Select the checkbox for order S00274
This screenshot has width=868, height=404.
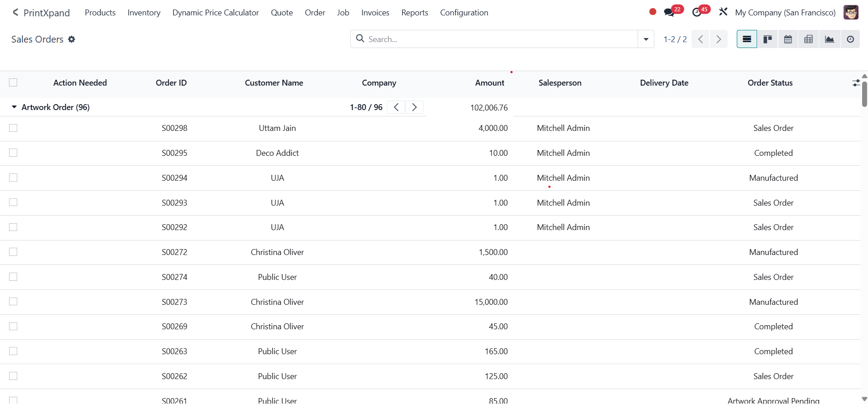pos(13,277)
